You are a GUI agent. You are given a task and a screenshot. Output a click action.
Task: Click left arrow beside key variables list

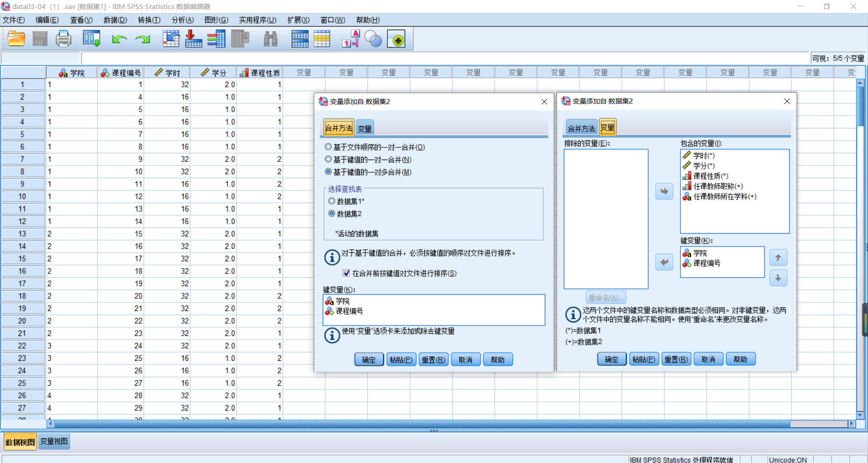[664, 262]
